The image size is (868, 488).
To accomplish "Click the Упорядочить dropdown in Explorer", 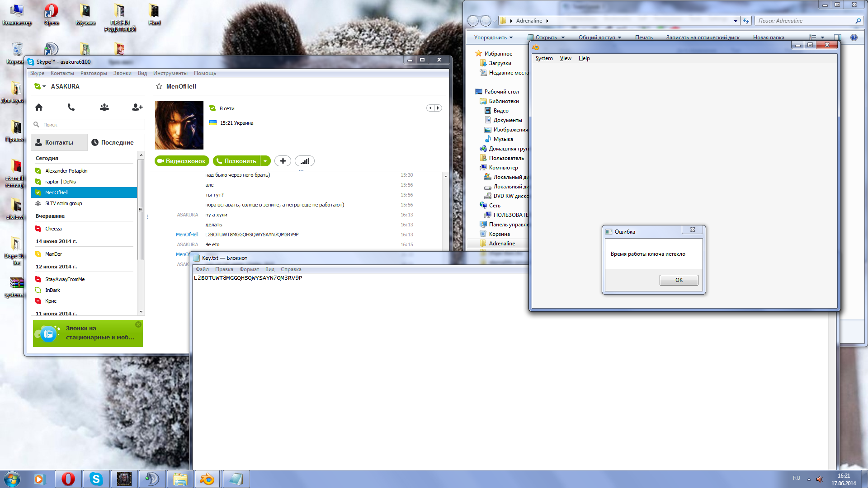I will point(493,38).
